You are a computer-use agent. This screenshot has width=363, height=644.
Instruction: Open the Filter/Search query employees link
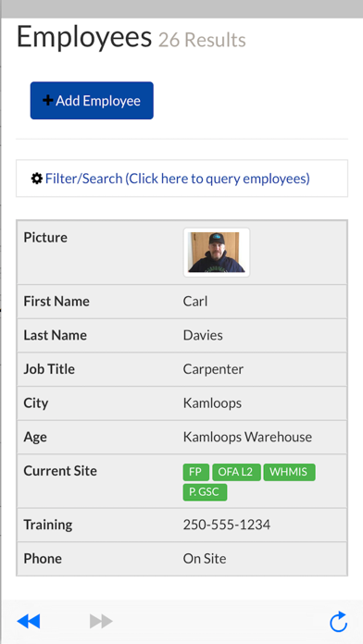coord(177,179)
